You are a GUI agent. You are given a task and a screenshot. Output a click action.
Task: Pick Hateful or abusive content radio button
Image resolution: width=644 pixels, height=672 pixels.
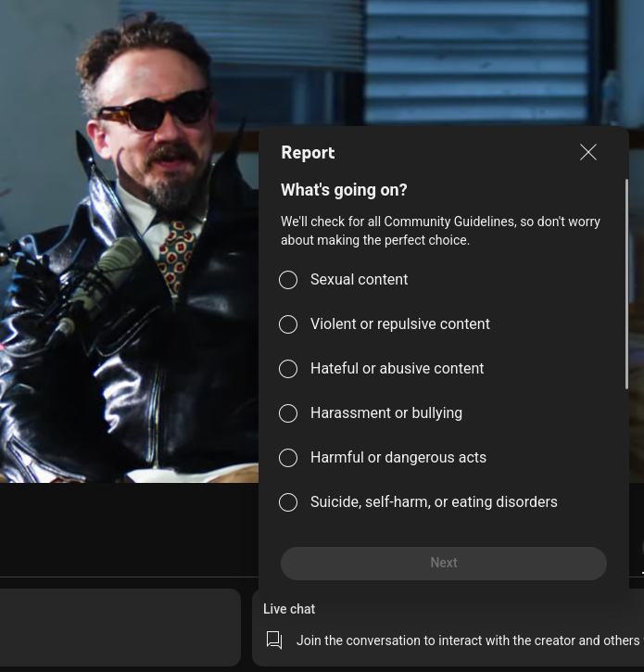coord(288,369)
